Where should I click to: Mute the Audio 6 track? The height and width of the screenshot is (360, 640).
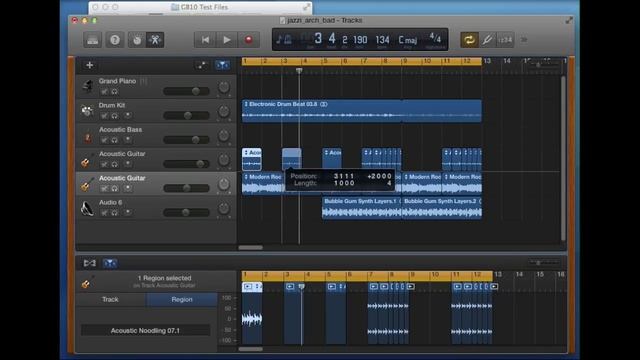(104, 213)
